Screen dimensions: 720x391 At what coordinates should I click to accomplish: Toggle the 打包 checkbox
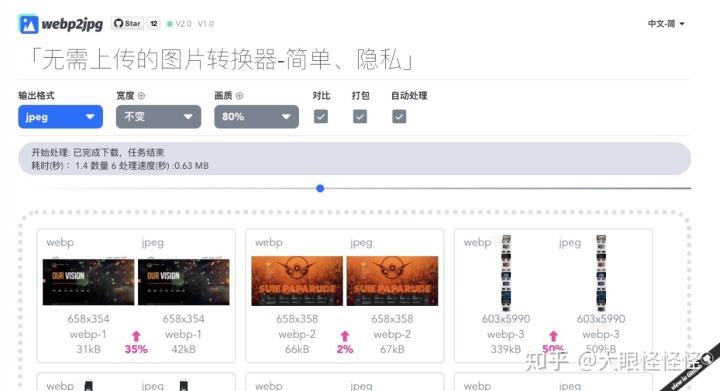360,117
